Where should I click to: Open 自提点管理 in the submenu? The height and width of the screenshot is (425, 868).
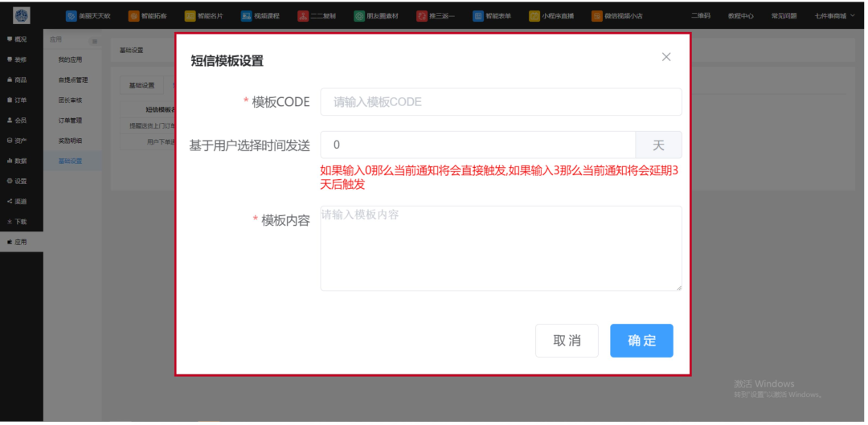click(x=73, y=80)
